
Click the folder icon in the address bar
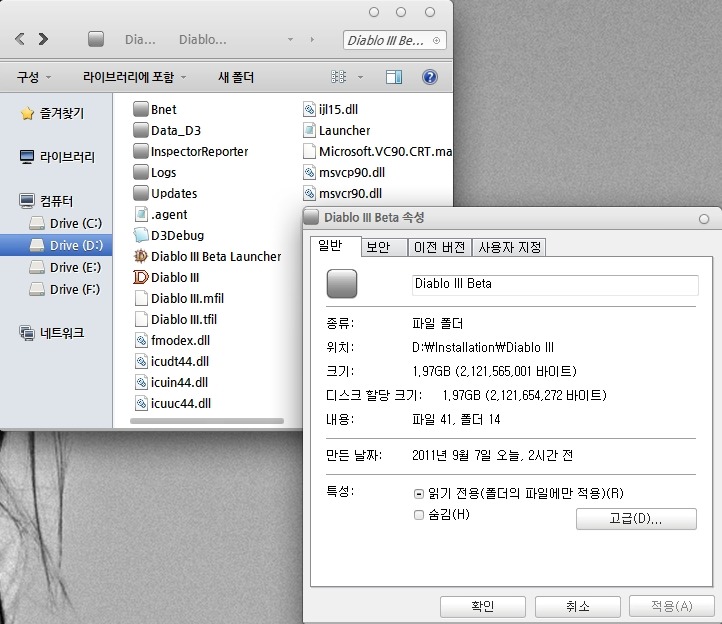[96, 39]
